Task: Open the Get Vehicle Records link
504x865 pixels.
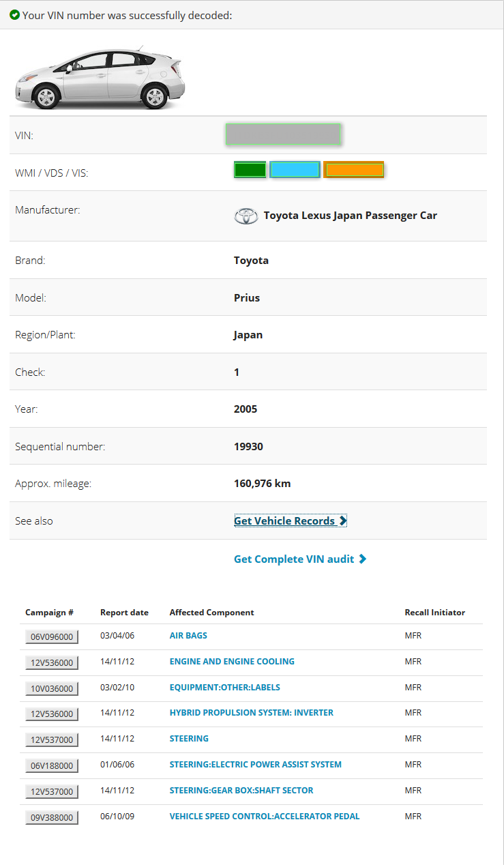Action: [x=291, y=521]
